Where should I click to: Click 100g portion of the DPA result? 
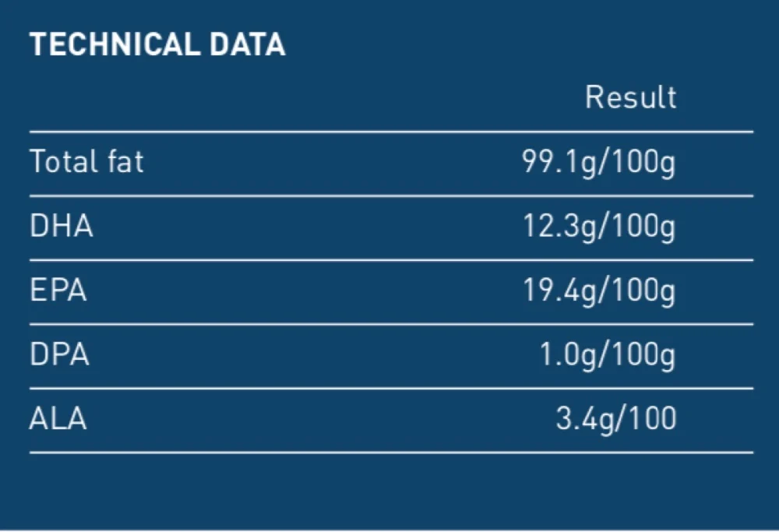[x=644, y=356]
